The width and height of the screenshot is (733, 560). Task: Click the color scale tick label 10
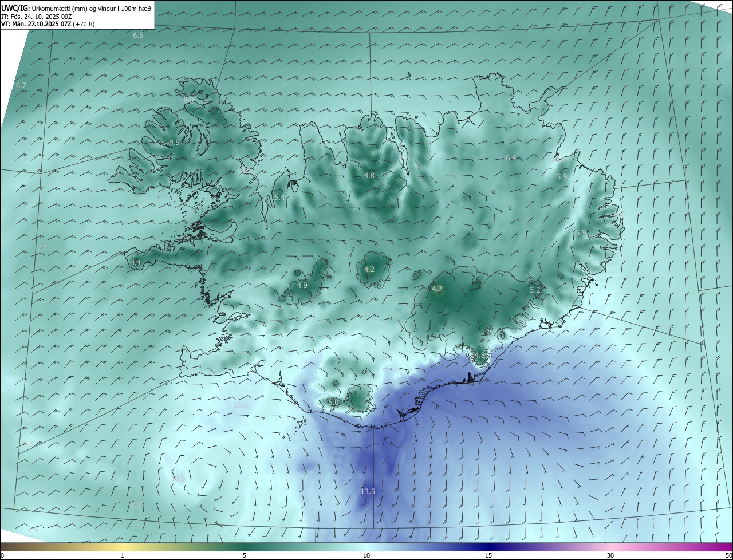pos(366,555)
